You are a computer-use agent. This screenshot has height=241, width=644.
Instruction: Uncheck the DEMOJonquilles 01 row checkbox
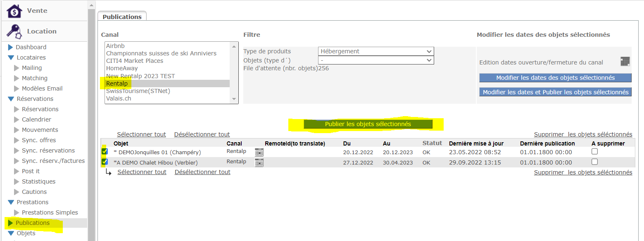tap(105, 151)
